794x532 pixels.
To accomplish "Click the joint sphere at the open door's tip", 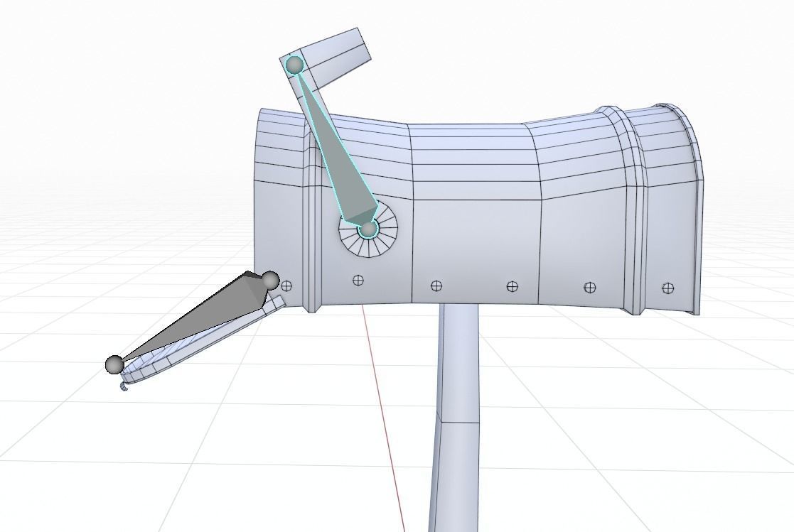I will [x=114, y=364].
